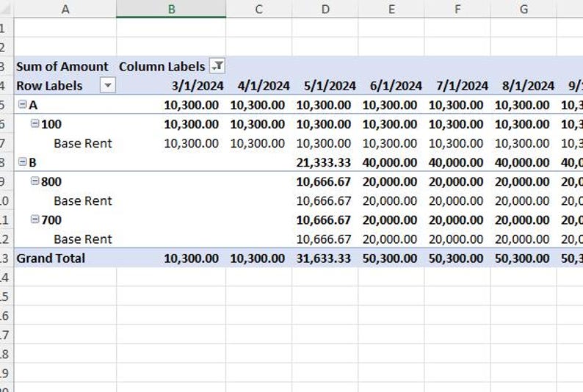This screenshot has width=583, height=392.
Task: Click the 4/1/2024 column label
Action: pyautogui.click(x=264, y=86)
